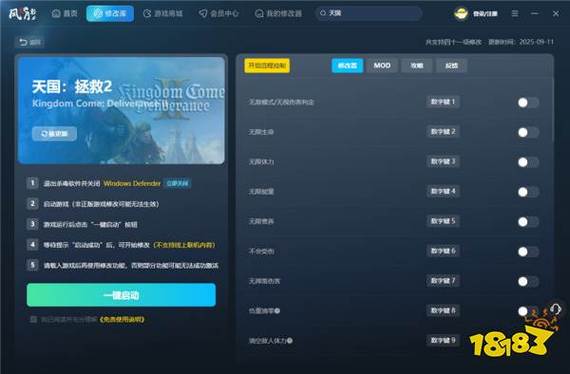Click the cheat list vertical scrollbar
570x374 pixels.
coord(553,109)
